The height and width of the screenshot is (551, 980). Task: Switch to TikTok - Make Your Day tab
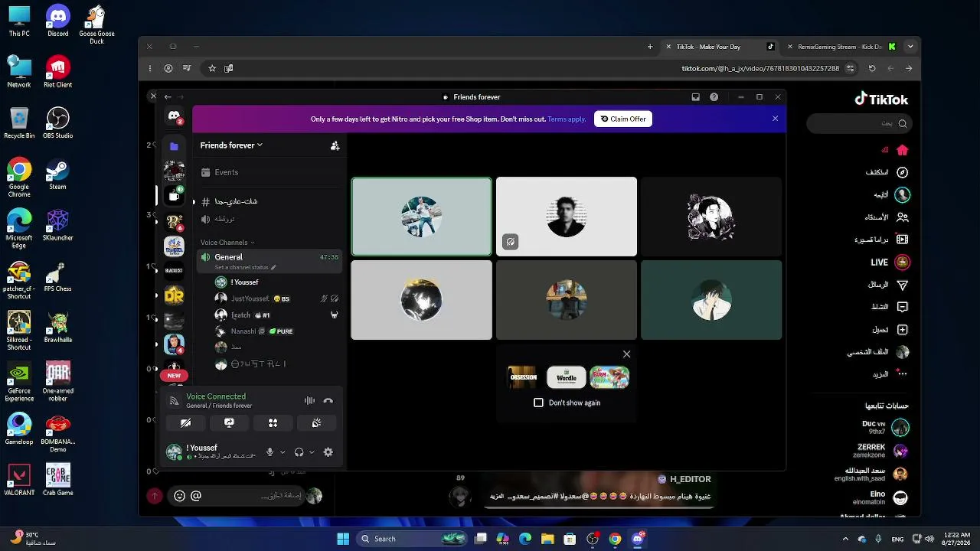[720, 47]
